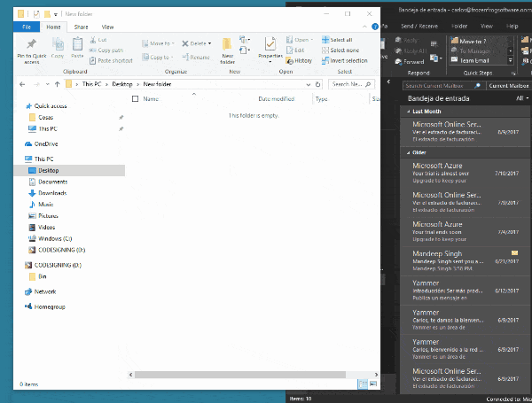The image size is (532, 403).
Task: Open file History
Action: (299, 60)
